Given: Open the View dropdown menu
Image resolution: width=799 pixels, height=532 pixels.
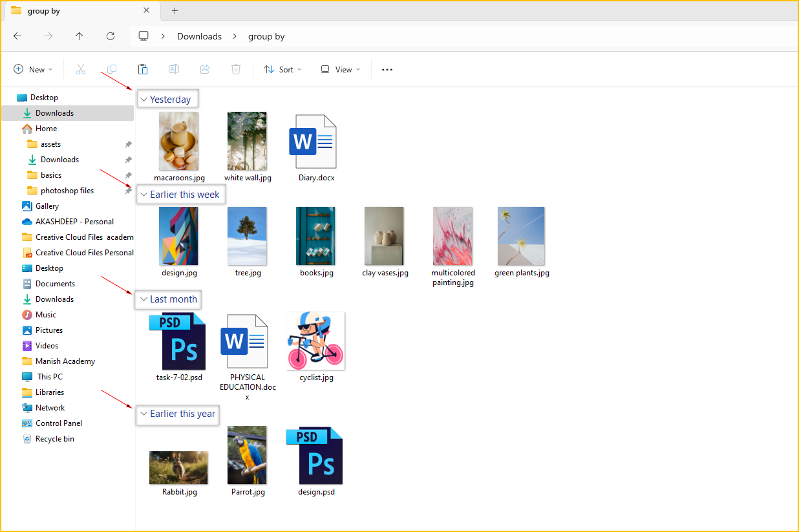Looking at the screenshot, I should click(x=340, y=69).
